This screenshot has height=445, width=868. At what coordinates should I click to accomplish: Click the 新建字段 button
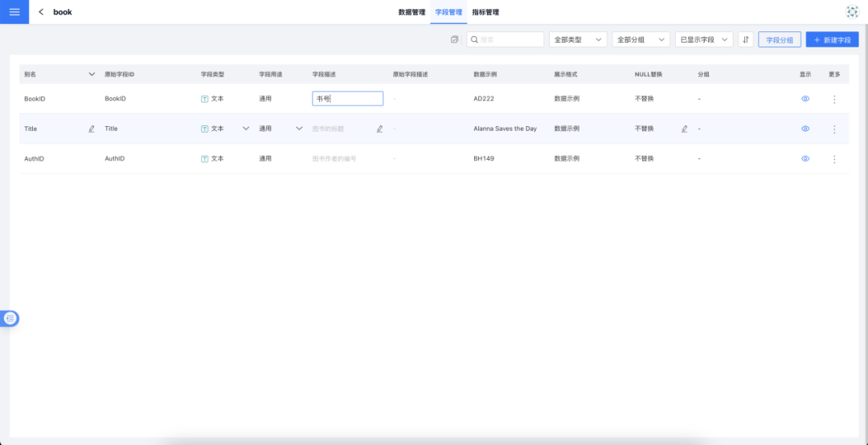(832, 39)
